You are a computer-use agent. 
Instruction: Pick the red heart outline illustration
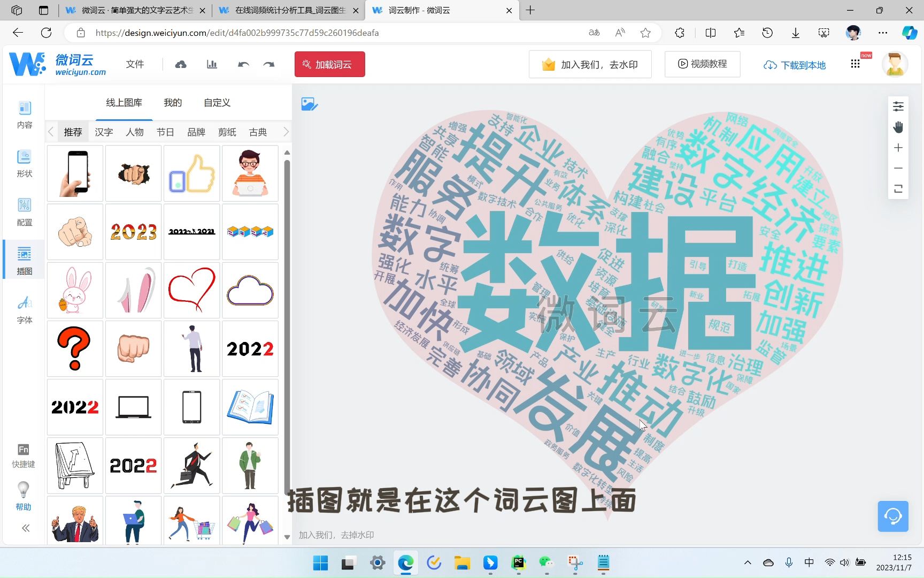pos(192,290)
